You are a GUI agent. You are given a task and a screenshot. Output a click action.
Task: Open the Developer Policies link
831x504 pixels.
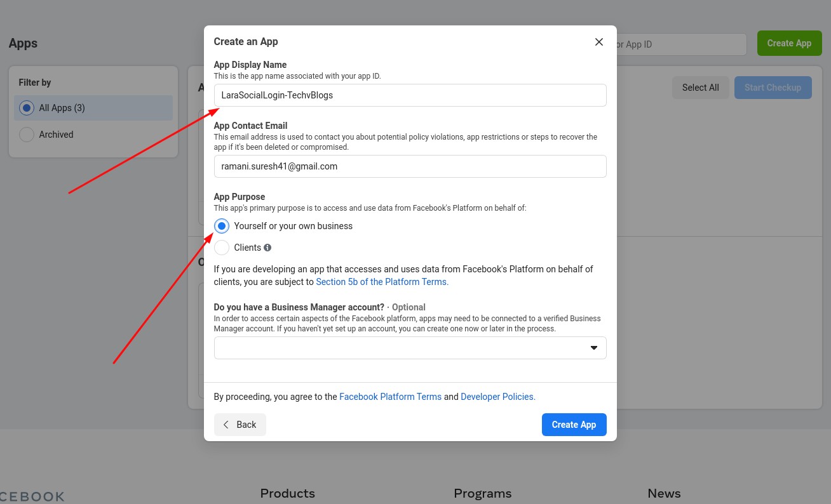498,397
